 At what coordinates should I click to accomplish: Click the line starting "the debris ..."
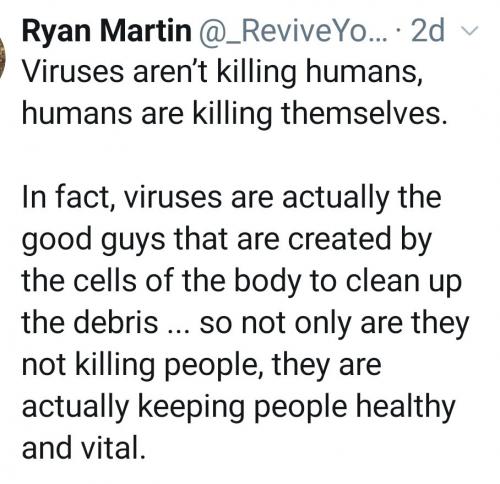(x=245, y=323)
